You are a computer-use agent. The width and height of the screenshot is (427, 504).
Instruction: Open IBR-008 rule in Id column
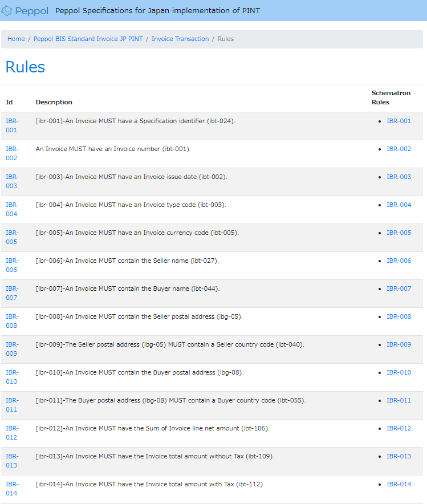pyautogui.click(x=12, y=321)
